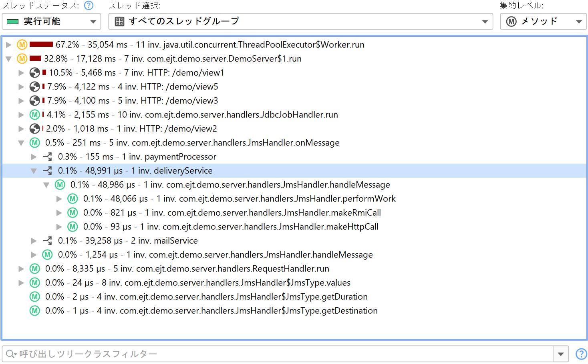The height and width of the screenshot is (364, 588).
Task: Click the thread status help icon
Action: point(89,6)
